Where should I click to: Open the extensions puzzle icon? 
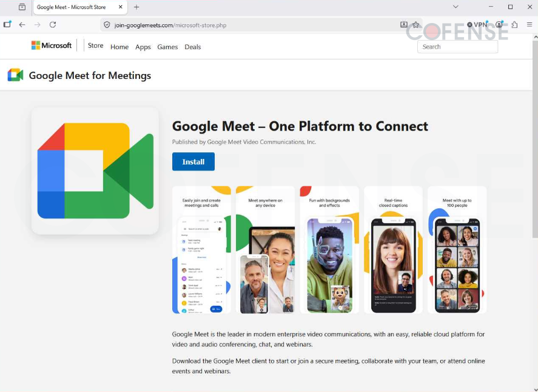coord(514,25)
